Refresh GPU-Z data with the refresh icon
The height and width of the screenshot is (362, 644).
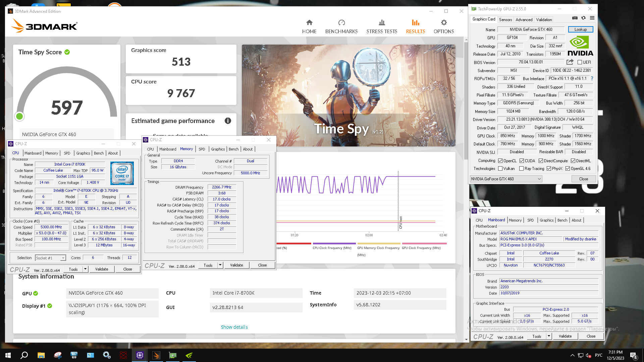pyautogui.click(x=583, y=18)
